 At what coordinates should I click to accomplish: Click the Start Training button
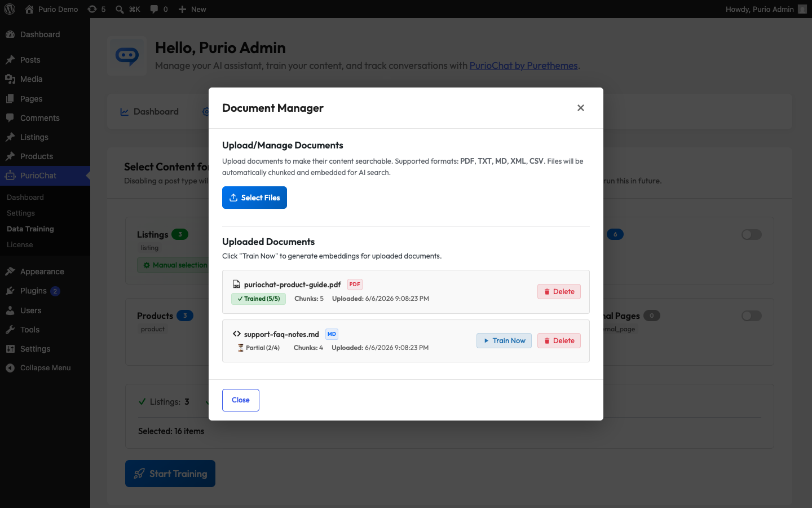click(170, 474)
